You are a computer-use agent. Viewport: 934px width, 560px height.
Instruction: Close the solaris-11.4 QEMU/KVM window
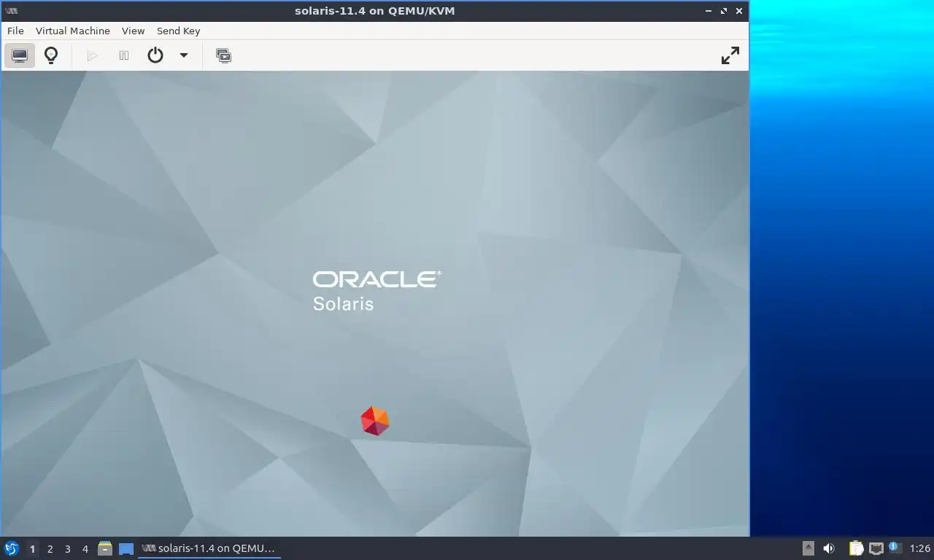[739, 11]
